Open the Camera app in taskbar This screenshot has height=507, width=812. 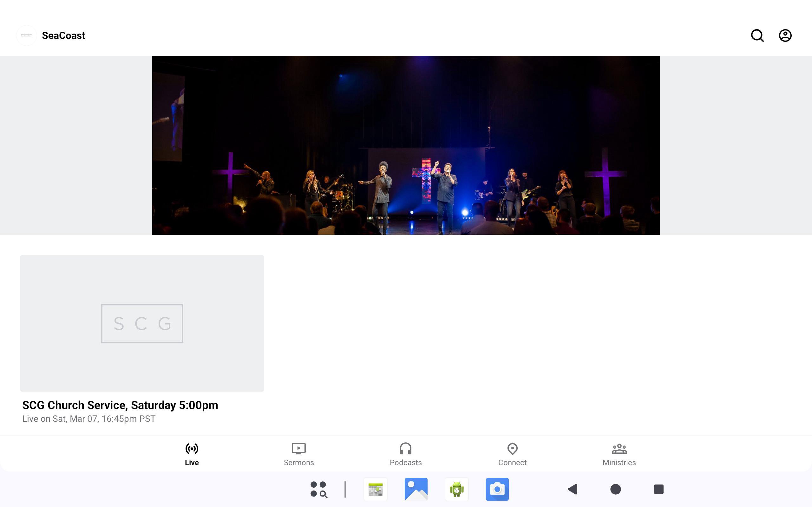497,489
